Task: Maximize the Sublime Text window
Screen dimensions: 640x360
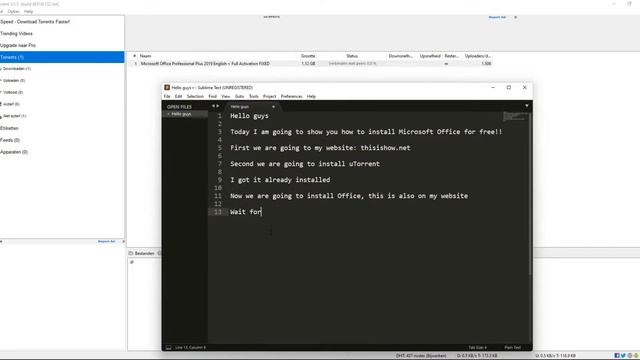Action: coord(509,87)
